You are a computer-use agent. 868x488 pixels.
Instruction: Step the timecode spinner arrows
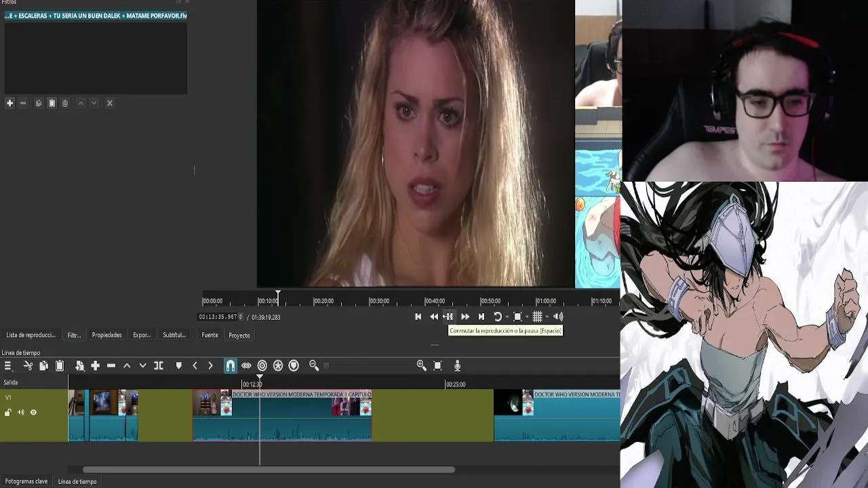(x=241, y=317)
